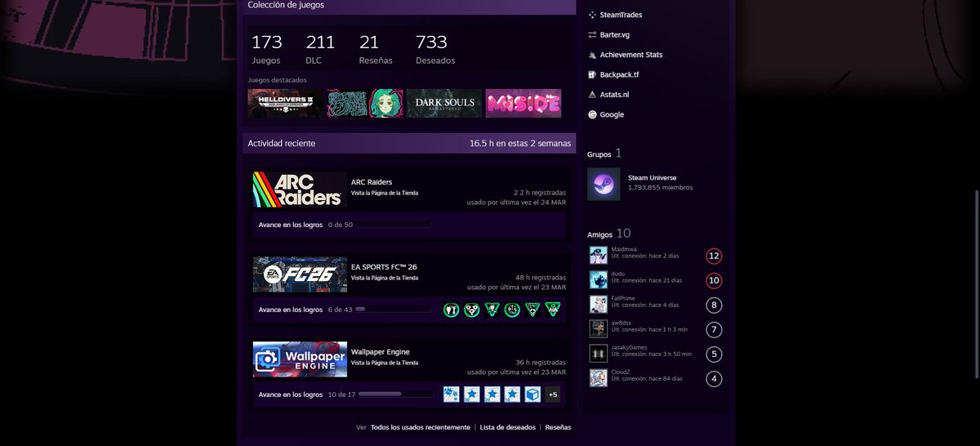Image resolution: width=980 pixels, height=446 pixels.
Task: Click Maidmwa's level 12 badge
Action: (x=714, y=256)
